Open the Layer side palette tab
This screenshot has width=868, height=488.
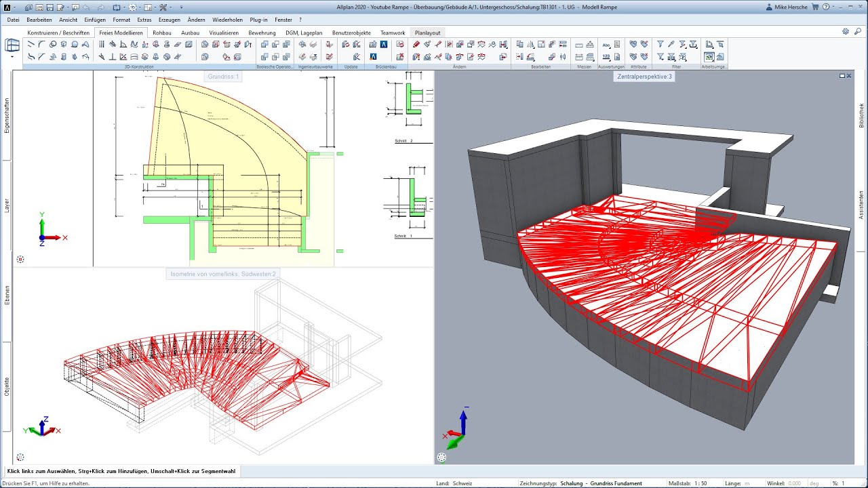pos(7,205)
